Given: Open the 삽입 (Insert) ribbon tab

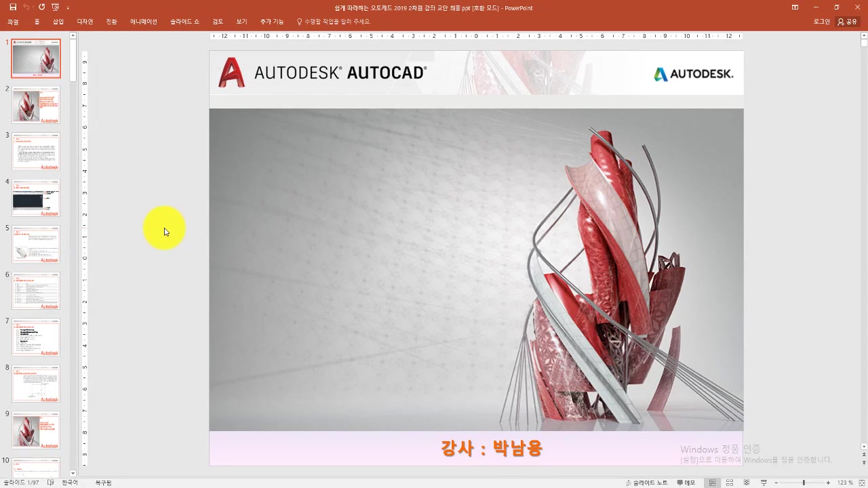Looking at the screenshot, I should 58,22.
